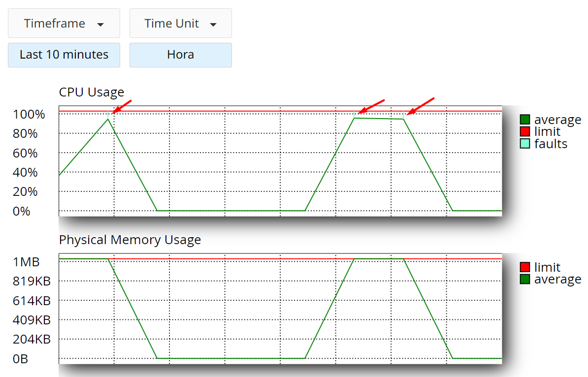Open the Timeframe dropdown
Screen dimensions: 588x377
click(64, 24)
